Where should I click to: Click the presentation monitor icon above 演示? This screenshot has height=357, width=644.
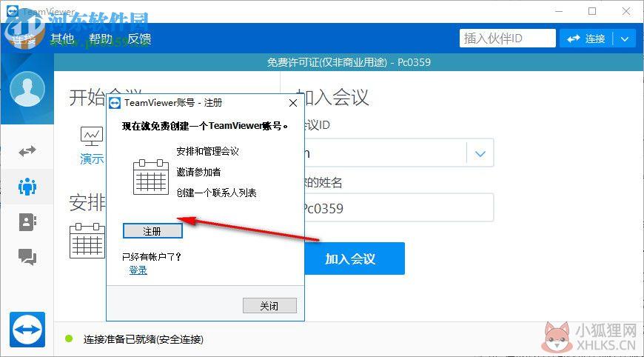tap(92, 136)
